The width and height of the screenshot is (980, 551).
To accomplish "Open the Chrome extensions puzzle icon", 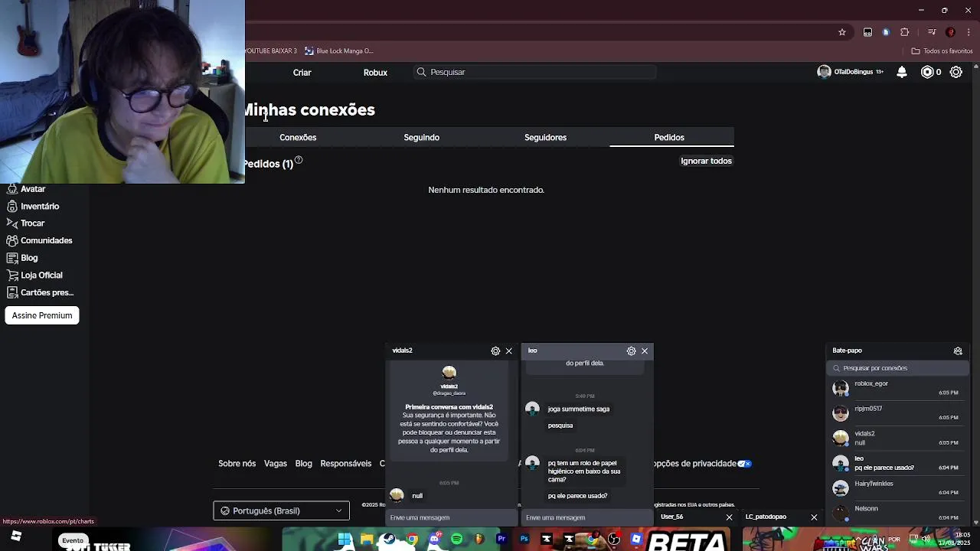I will tap(905, 32).
